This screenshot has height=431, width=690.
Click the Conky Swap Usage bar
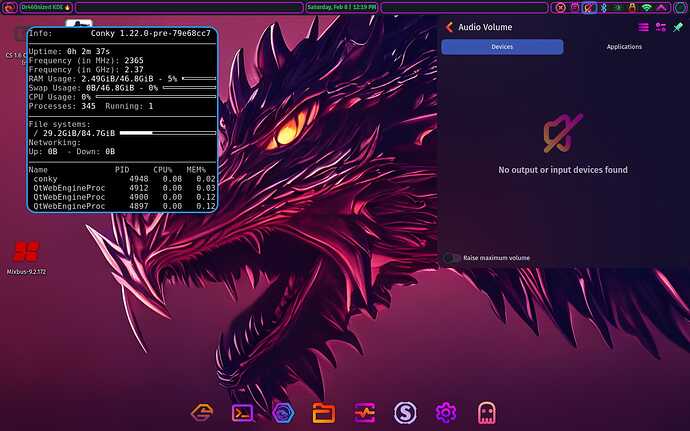click(x=189, y=88)
